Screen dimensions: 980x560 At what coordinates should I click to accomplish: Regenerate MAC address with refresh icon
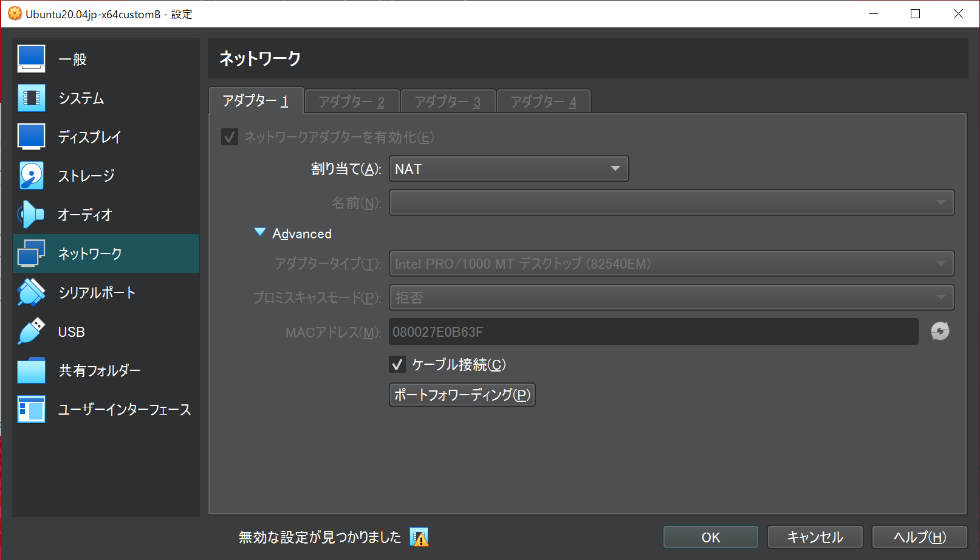940,331
